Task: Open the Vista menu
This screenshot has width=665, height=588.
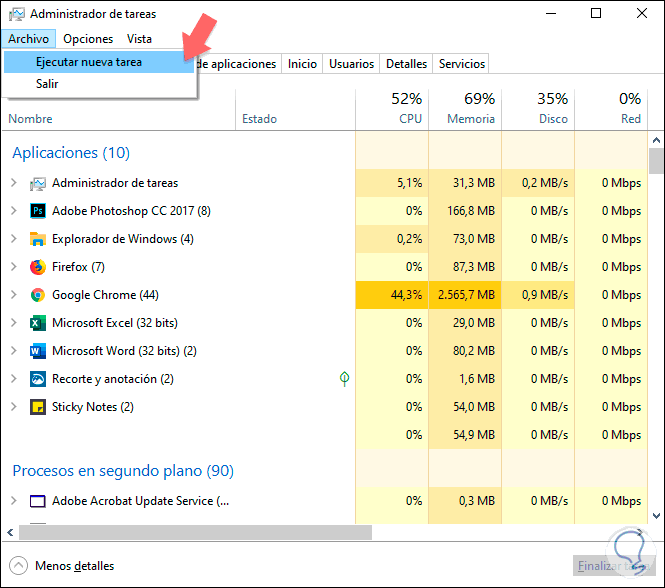Action: click(139, 39)
